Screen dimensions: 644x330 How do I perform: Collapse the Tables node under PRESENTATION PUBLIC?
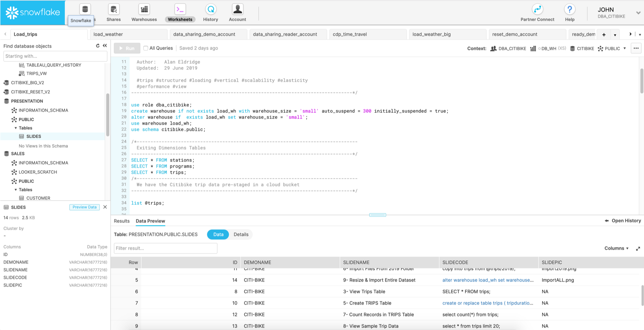(x=16, y=128)
